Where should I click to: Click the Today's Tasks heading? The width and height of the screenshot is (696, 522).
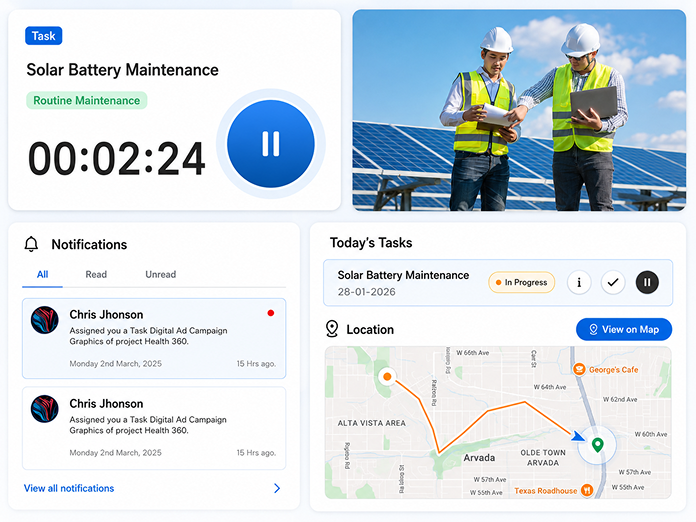coord(371,243)
